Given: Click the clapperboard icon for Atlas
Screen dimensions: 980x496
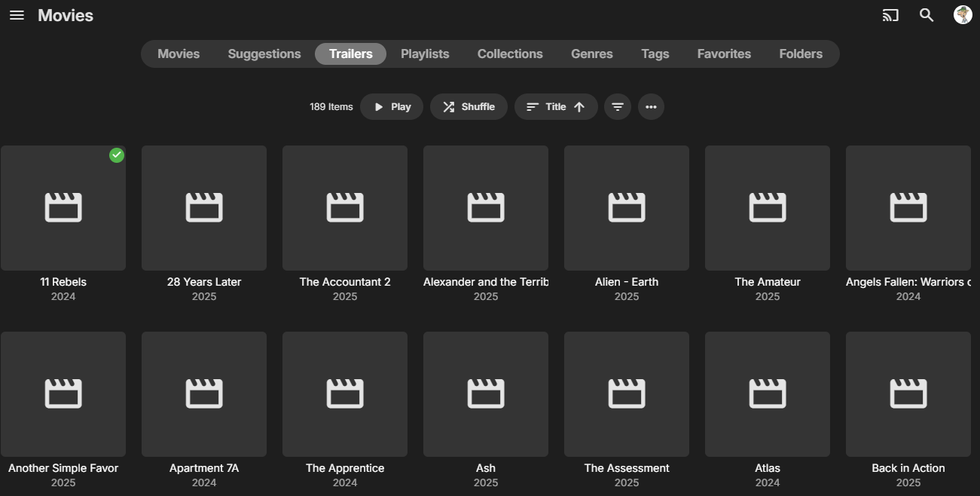Looking at the screenshot, I should 768,393.
